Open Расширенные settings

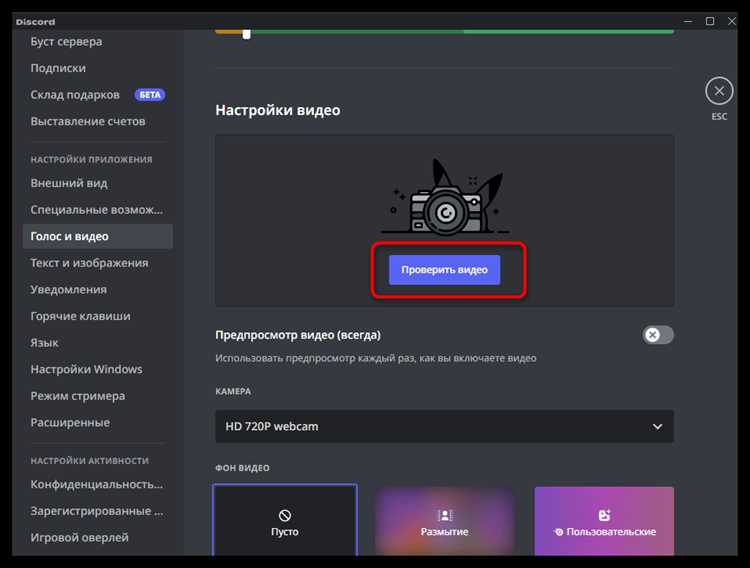coord(70,423)
